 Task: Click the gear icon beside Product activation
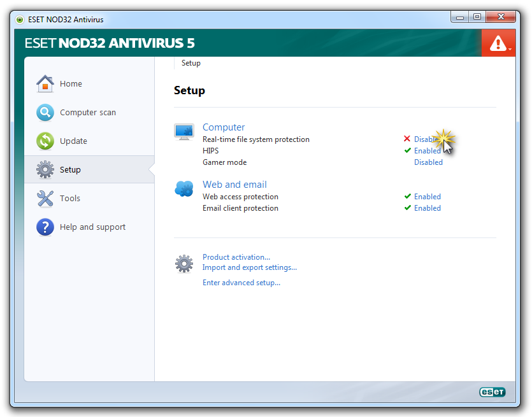(x=184, y=264)
